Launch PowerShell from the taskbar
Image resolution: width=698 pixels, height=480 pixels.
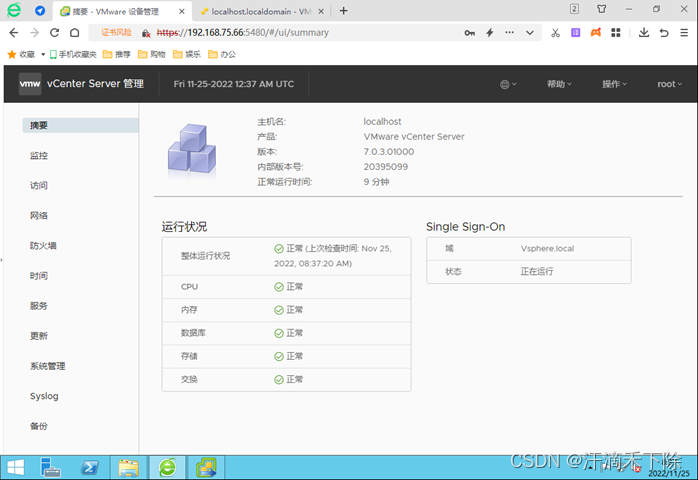point(89,468)
